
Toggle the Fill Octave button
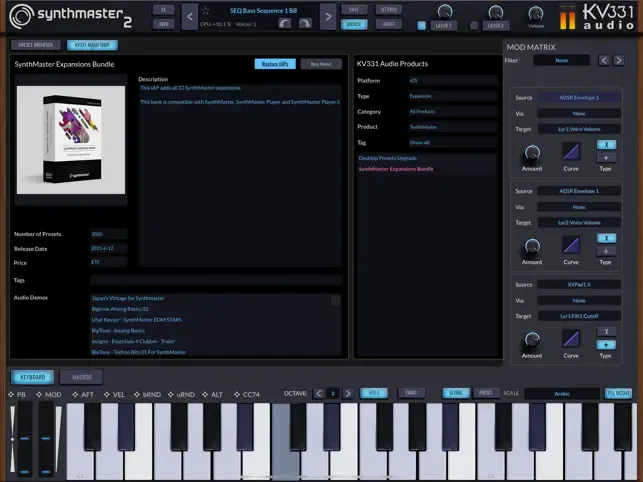pyautogui.click(x=618, y=393)
